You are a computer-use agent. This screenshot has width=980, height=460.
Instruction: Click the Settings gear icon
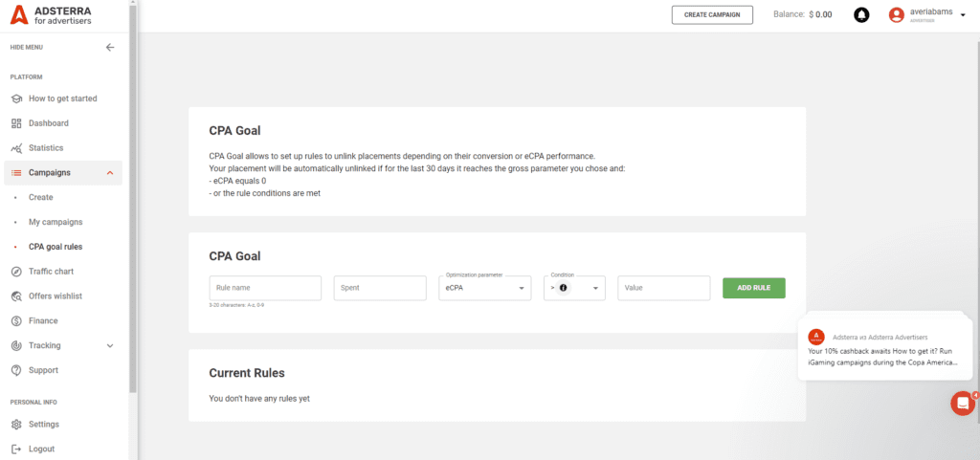[17, 425]
